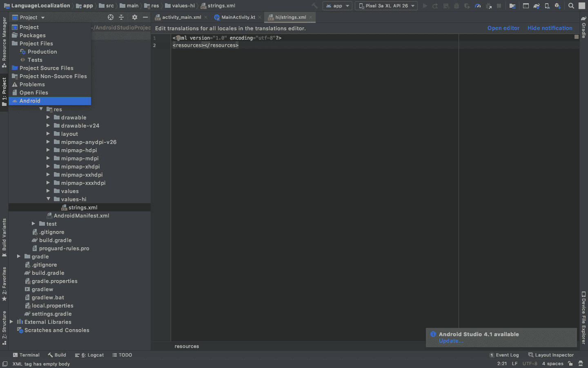Viewport: 588px width, 368px height.
Task: Click the Open editor link
Action: pos(503,28)
